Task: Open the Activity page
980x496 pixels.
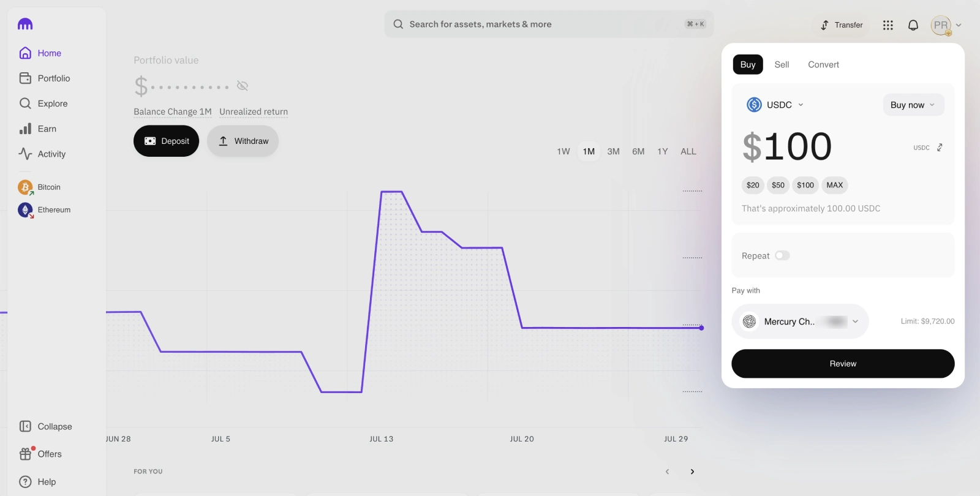Action: click(x=42, y=154)
